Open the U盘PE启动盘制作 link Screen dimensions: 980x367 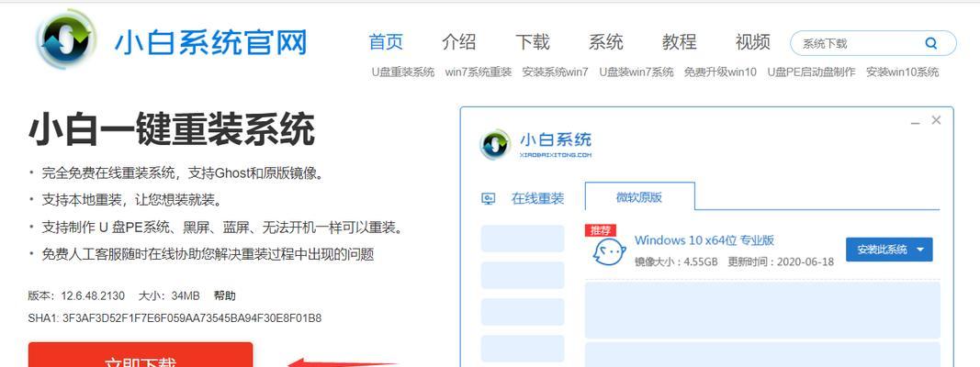tap(811, 72)
